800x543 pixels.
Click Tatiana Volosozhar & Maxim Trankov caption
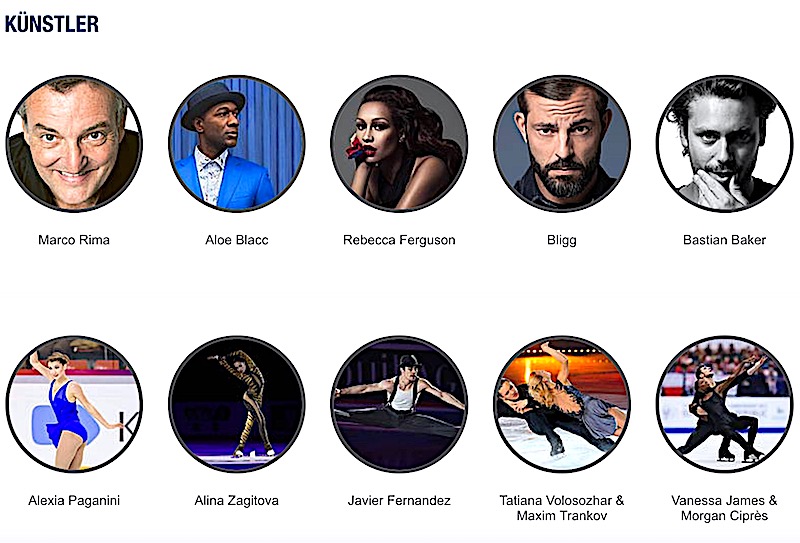click(x=562, y=508)
